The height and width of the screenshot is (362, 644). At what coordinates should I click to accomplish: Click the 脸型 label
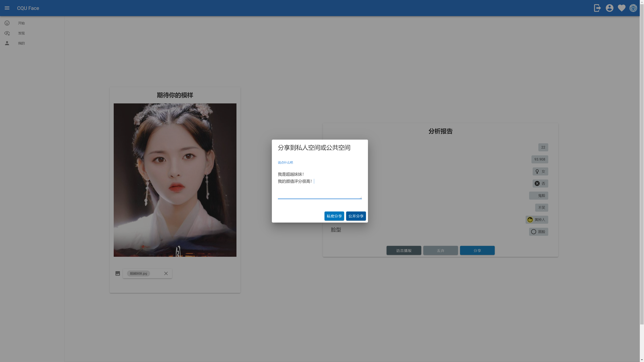tap(336, 230)
